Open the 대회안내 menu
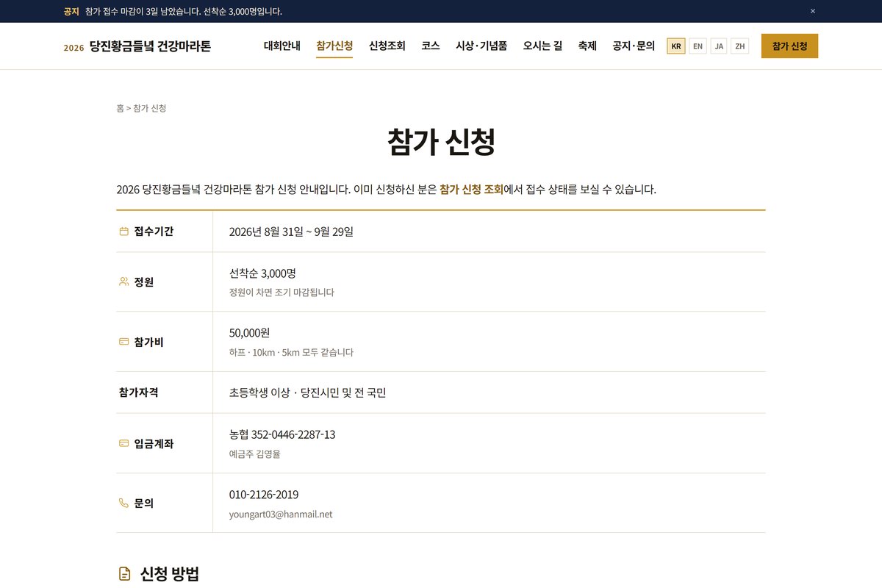Viewport: 882px width, 588px height. pyautogui.click(x=282, y=46)
